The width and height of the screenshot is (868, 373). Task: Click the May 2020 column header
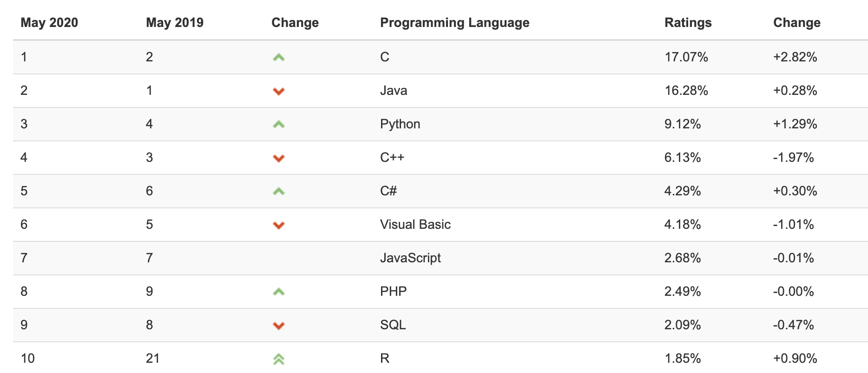click(x=49, y=22)
